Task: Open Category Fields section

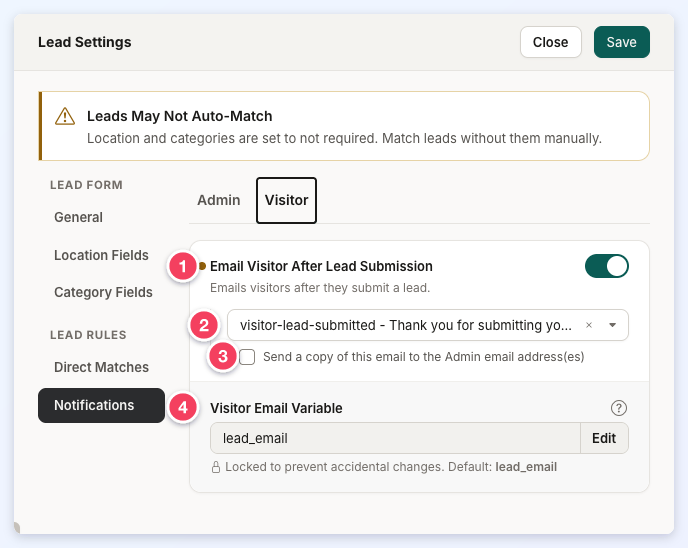Action: coord(103,292)
